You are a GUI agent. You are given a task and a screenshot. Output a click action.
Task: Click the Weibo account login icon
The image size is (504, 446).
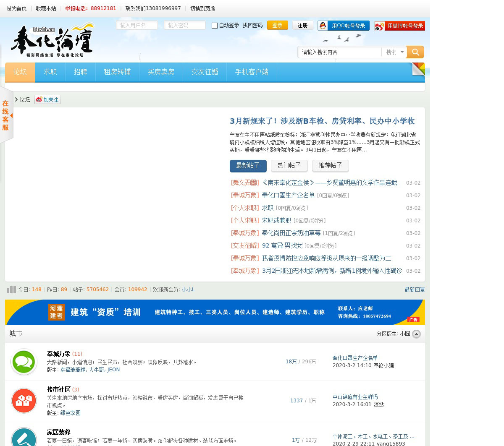tap(380, 26)
